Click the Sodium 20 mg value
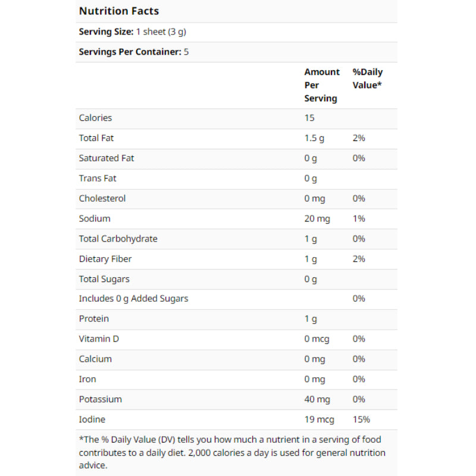The height and width of the screenshot is (476, 476). 317,219
